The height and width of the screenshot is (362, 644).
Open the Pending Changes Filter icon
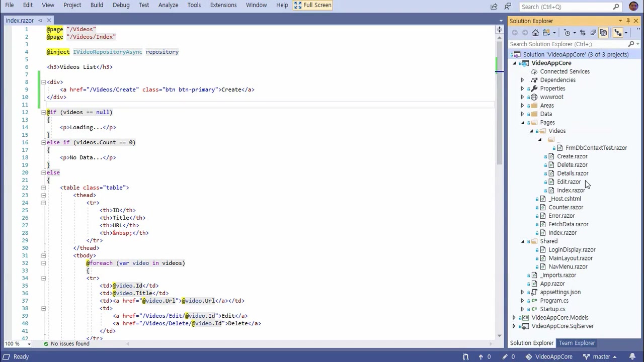[568, 33]
